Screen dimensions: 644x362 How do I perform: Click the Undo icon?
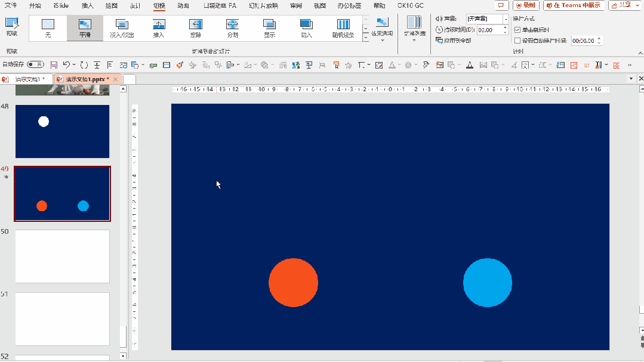[66, 65]
